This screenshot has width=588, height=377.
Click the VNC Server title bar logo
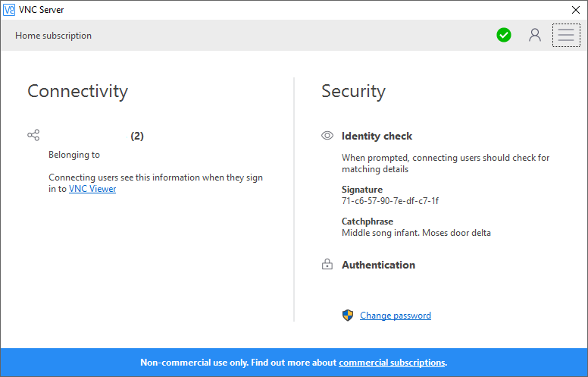[9, 10]
